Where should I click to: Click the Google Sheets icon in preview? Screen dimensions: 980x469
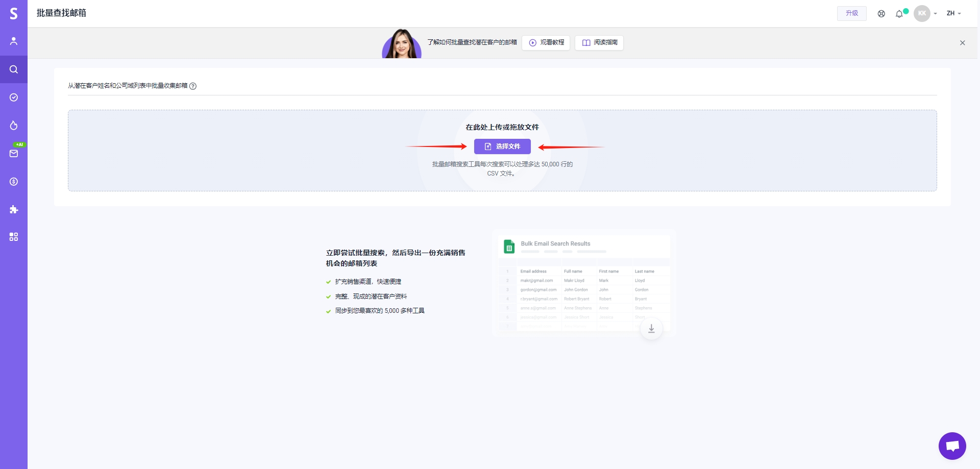pyautogui.click(x=509, y=246)
